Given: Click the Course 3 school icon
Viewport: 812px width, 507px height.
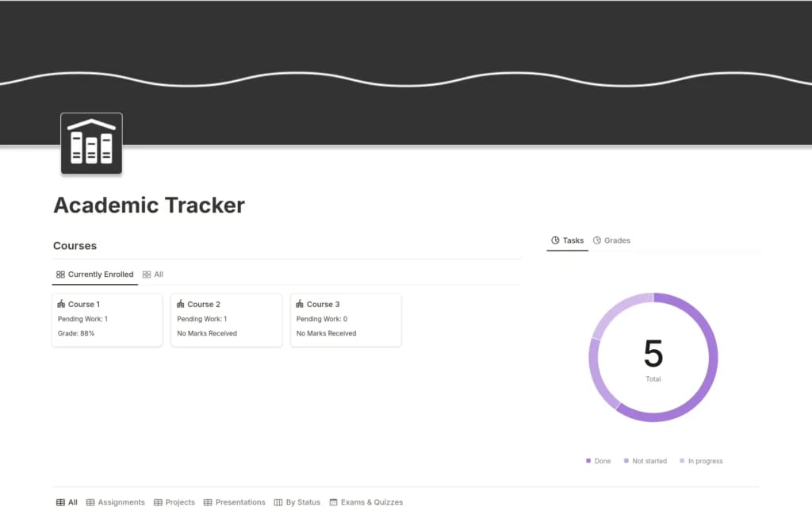Looking at the screenshot, I should click(301, 304).
